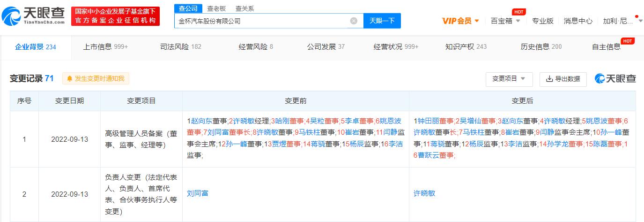Click the 导出数据 export button
The height and width of the screenshot is (222, 644).
pyautogui.click(x=563, y=79)
